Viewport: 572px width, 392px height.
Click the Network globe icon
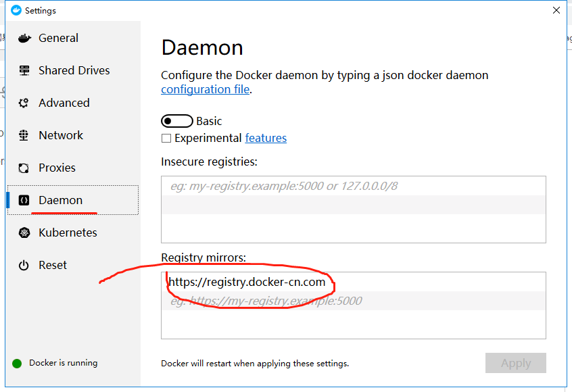(x=24, y=135)
